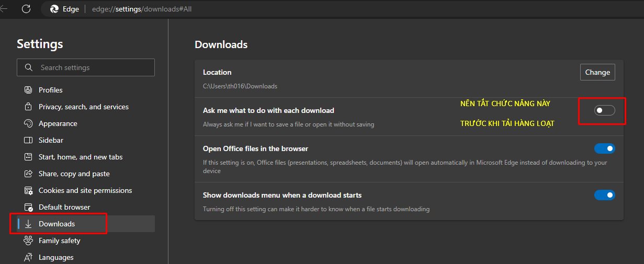Click 'Open Office files in the browser' label

(255, 148)
